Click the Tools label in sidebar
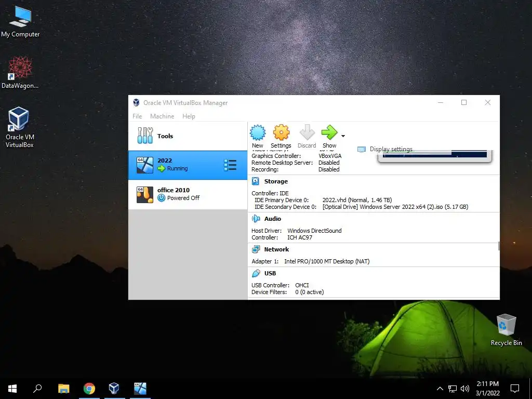Image resolution: width=532 pixels, height=399 pixels. click(x=165, y=136)
